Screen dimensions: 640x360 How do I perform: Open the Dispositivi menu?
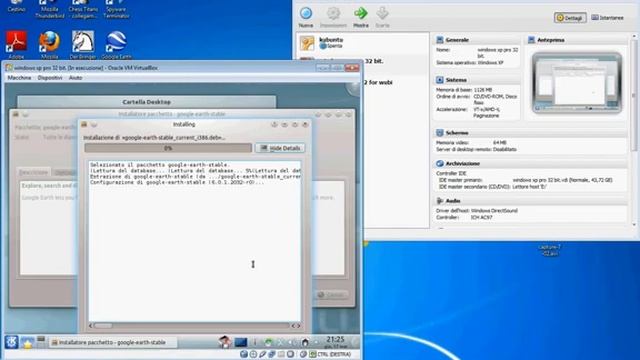[x=50, y=78]
